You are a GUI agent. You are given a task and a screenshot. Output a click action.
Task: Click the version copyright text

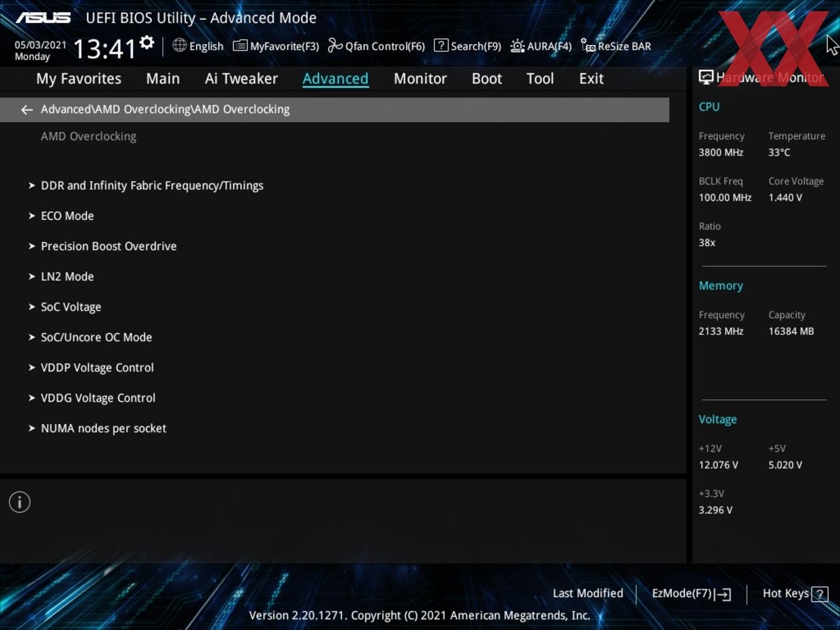[419, 615]
